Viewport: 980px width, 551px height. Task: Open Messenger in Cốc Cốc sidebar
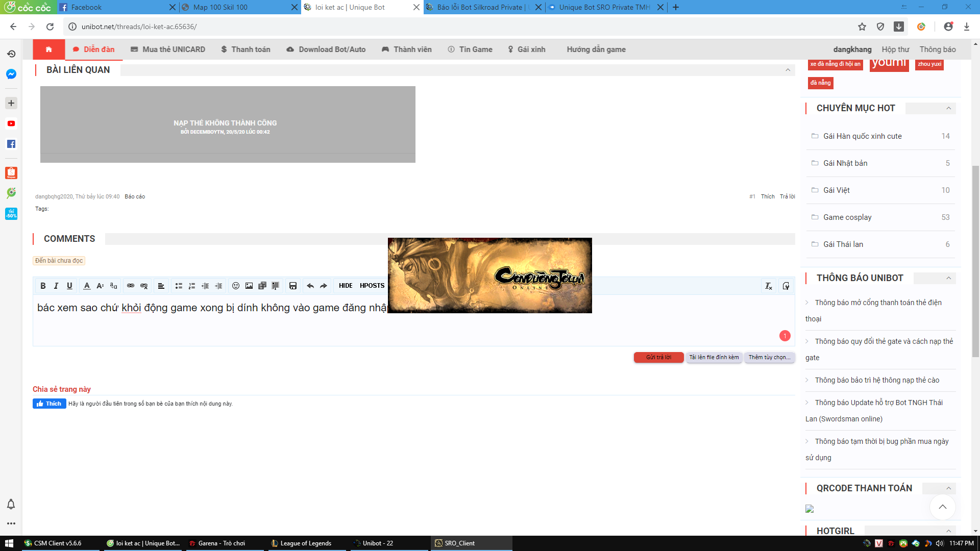[x=11, y=74]
